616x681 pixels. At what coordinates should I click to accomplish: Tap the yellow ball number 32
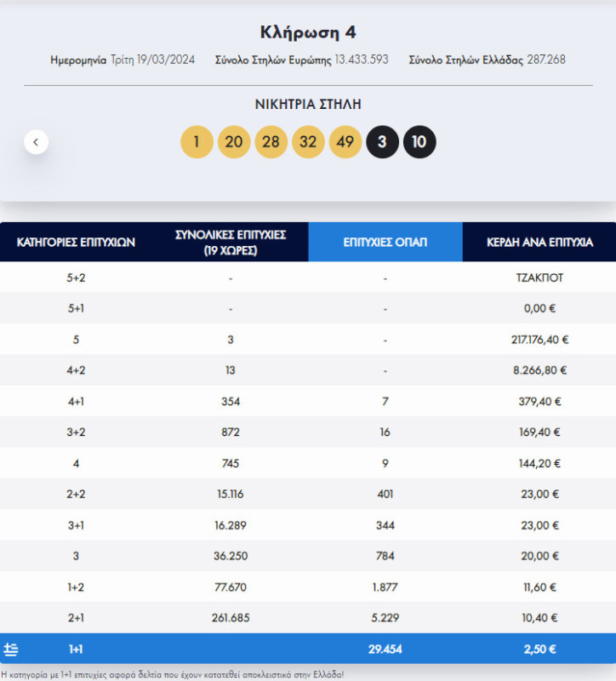click(308, 142)
